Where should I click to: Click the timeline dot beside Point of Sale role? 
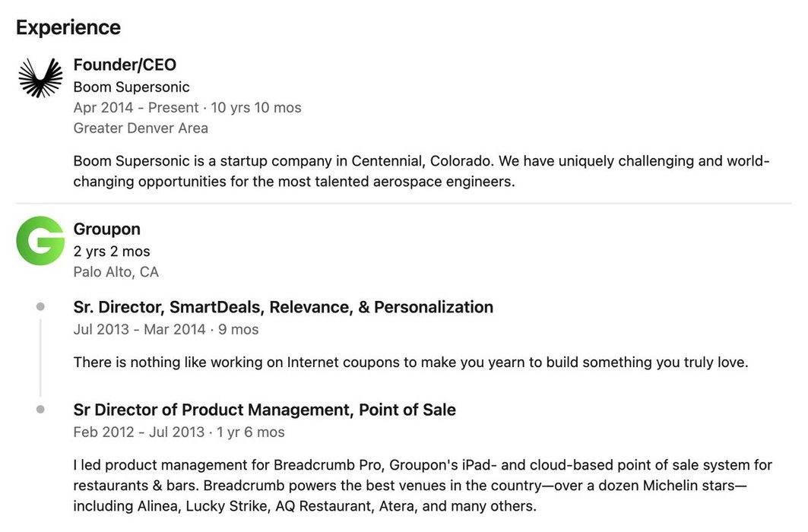[40, 410]
